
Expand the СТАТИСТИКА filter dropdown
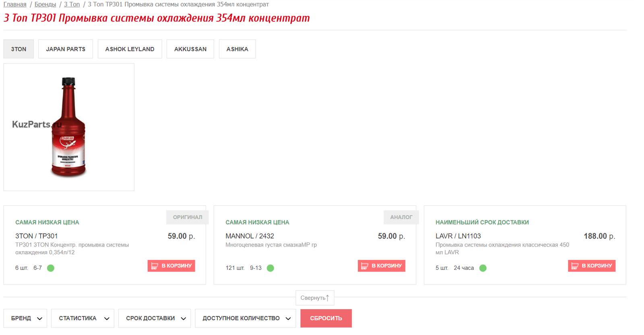83,319
